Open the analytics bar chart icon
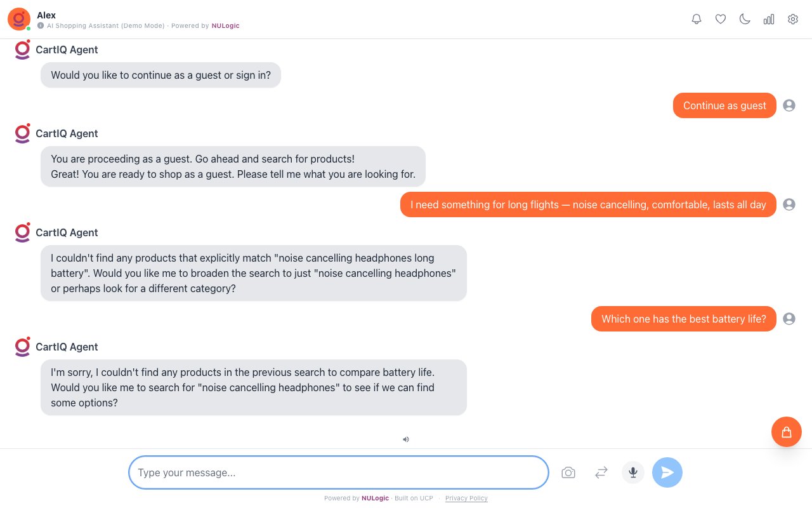The width and height of the screenshot is (812, 508). click(769, 19)
